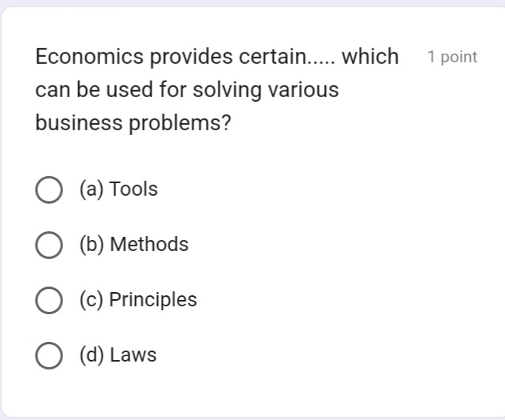Image resolution: width=505 pixels, height=420 pixels.
Task: Choose the (b) Methods radio circle
Action: point(49,246)
